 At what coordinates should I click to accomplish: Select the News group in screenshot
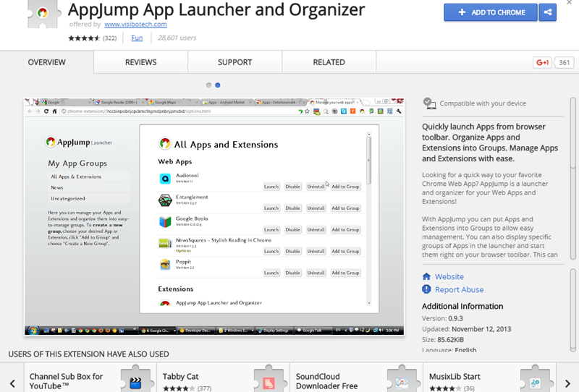pyautogui.click(x=89, y=187)
